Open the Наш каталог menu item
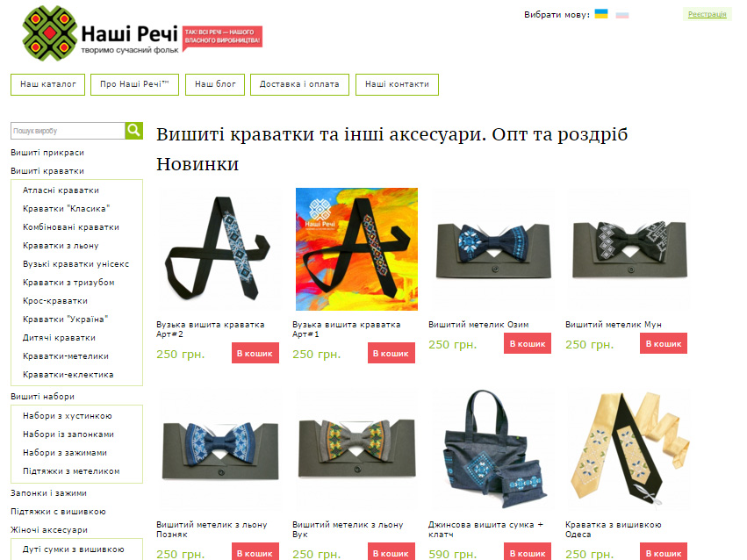 pyautogui.click(x=47, y=84)
